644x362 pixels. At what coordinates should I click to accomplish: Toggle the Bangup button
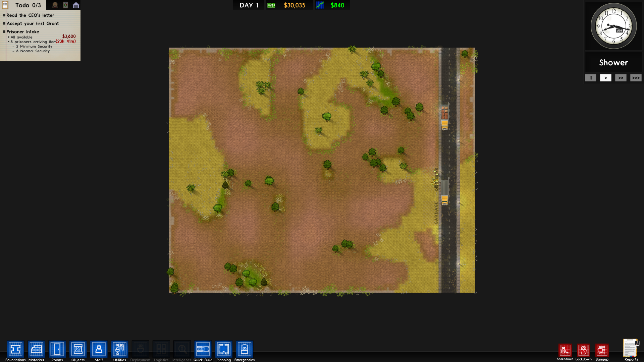point(602,351)
